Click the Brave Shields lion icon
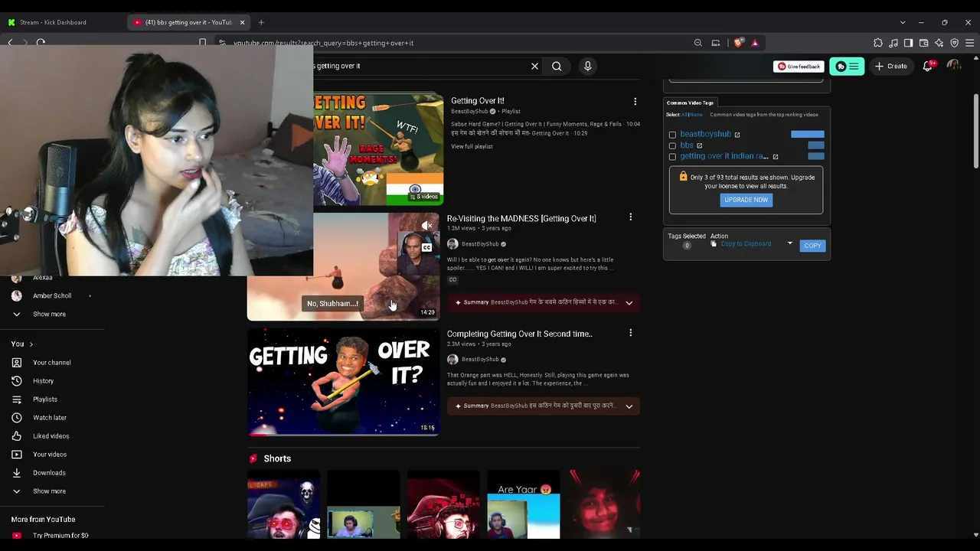 point(738,43)
